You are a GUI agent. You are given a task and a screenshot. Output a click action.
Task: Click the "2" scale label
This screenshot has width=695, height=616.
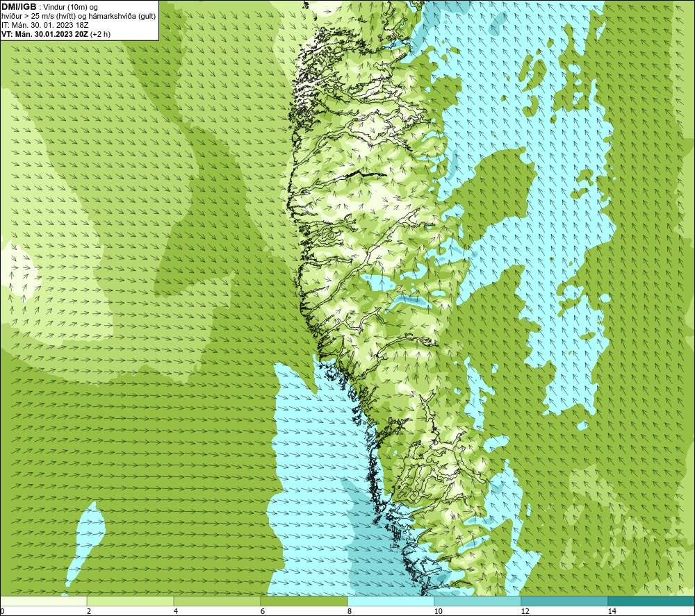tap(89, 611)
